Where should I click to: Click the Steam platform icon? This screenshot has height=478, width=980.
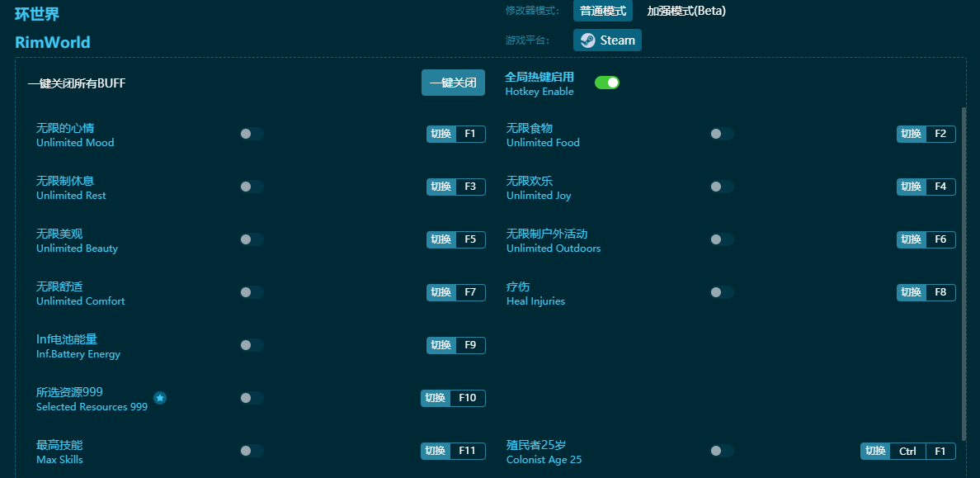point(587,40)
